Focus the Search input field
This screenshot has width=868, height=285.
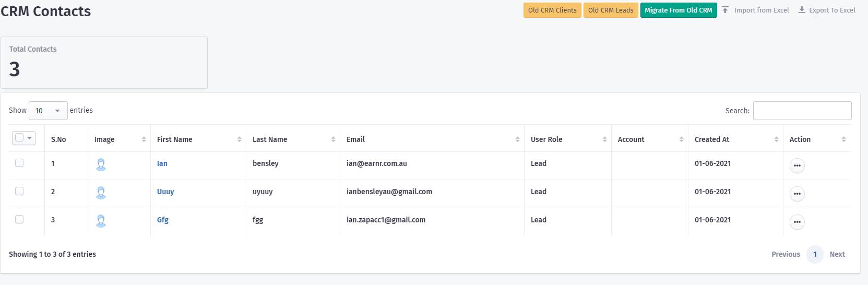[802, 111]
